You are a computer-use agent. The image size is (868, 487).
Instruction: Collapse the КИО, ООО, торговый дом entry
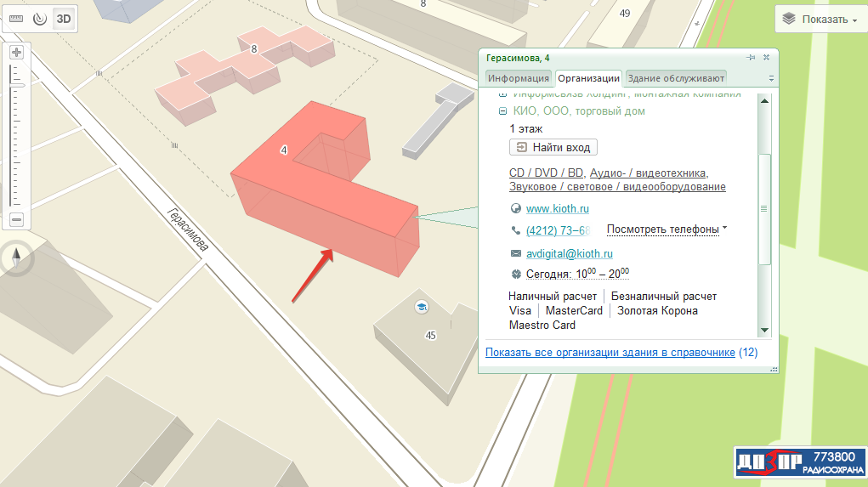point(502,111)
